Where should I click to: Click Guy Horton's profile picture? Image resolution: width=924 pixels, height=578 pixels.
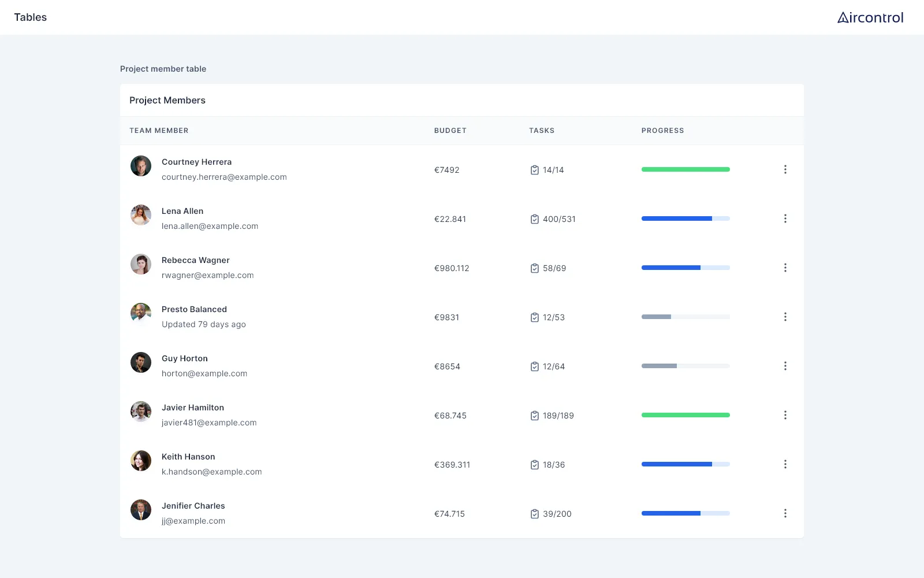click(141, 362)
